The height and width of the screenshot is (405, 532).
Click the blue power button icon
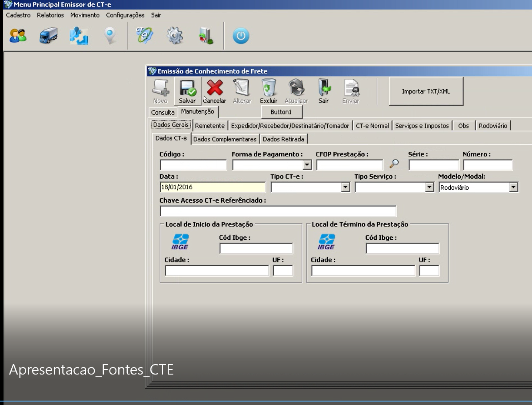pyautogui.click(x=241, y=36)
